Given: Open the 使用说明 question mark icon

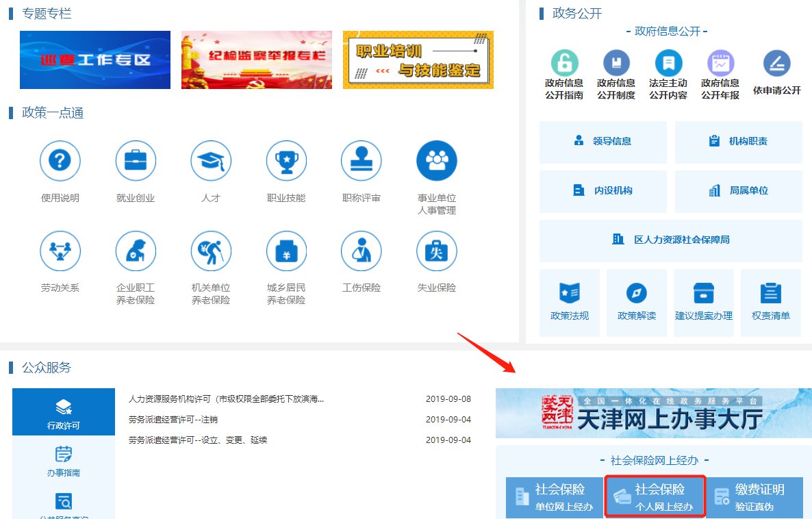Looking at the screenshot, I should point(60,161).
